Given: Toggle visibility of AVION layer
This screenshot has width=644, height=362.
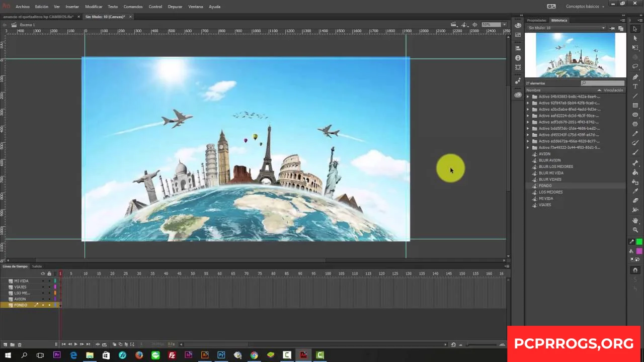Looking at the screenshot, I should pos(43,299).
